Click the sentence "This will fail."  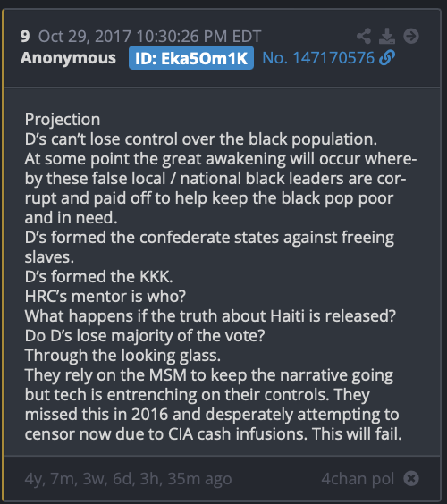pyautogui.click(x=357, y=434)
